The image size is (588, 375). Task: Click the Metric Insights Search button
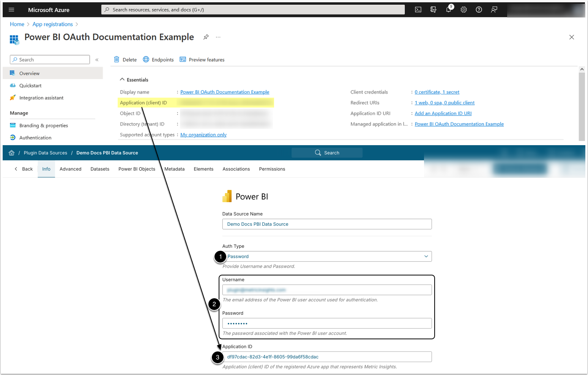point(327,153)
